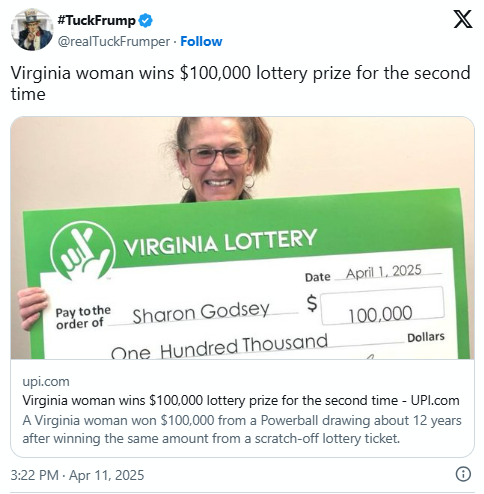
Task: Open the #TuckFrump display name
Action: (x=97, y=21)
